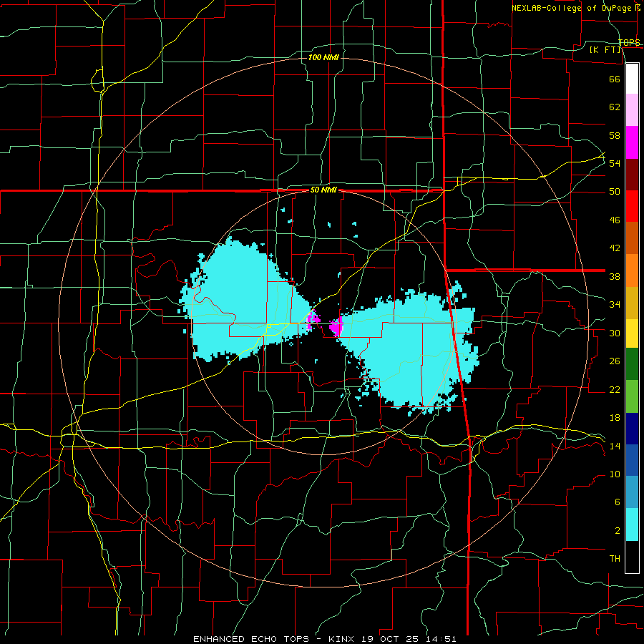Click the western magenta high-top cell
This screenshot has width=644, height=644.
click(313, 320)
